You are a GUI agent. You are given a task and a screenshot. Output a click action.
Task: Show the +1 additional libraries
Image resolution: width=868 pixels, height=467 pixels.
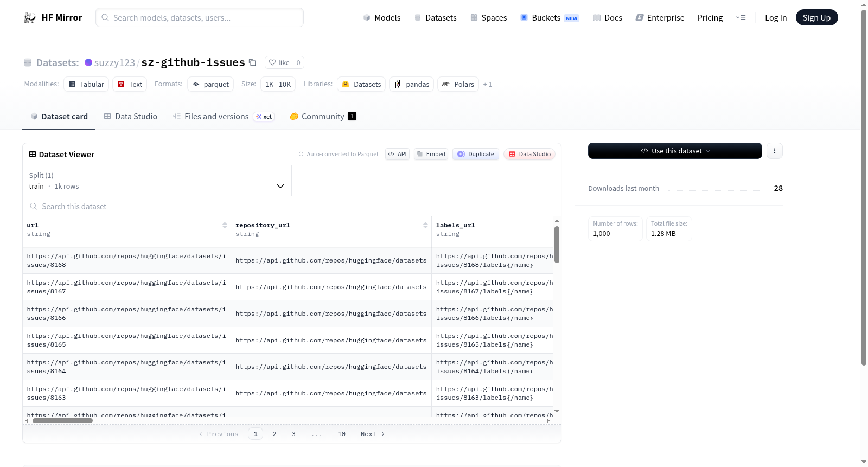pos(488,84)
